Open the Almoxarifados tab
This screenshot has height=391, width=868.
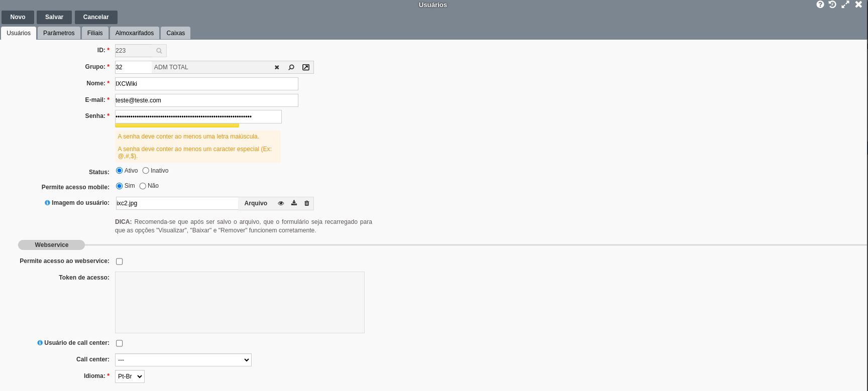tap(135, 33)
